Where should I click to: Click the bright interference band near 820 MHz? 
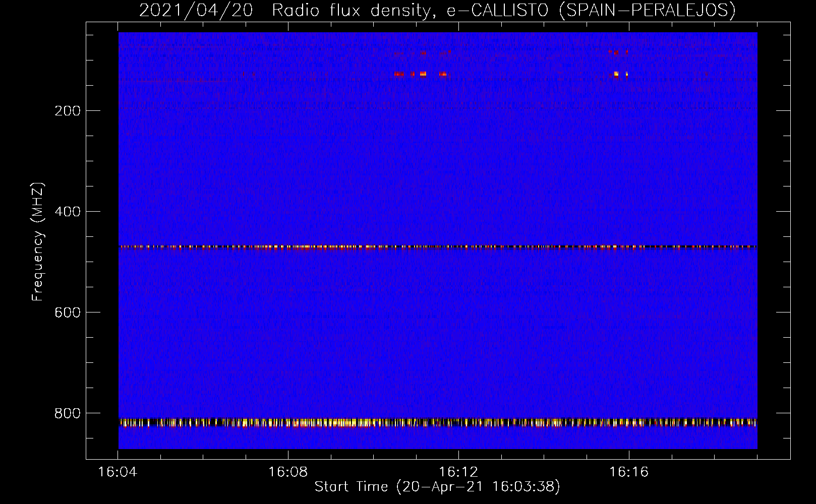click(x=438, y=422)
